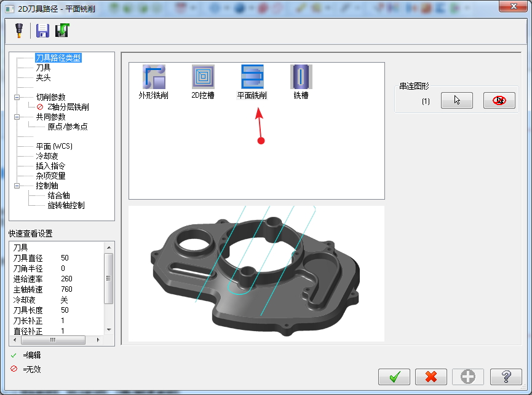This screenshot has height=395, width=532.
Task: Select 结合轴 in the tree
Action: click(58, 195)
